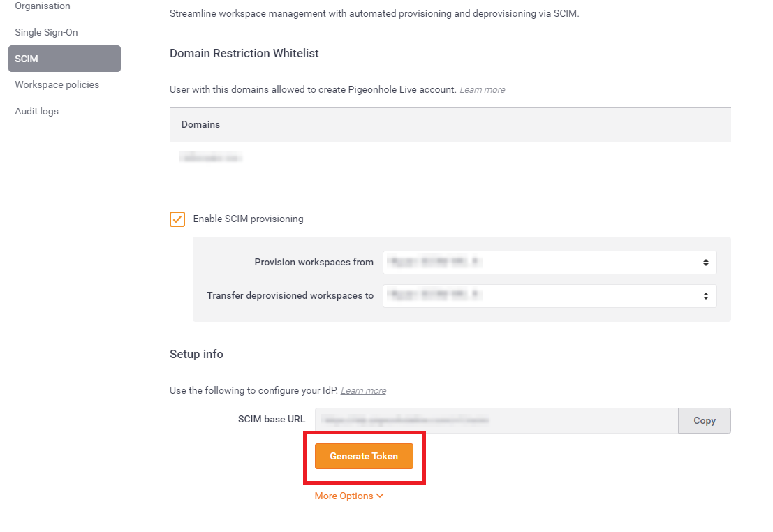
Task: View Audit logs
Action: [x=36, y=112]
